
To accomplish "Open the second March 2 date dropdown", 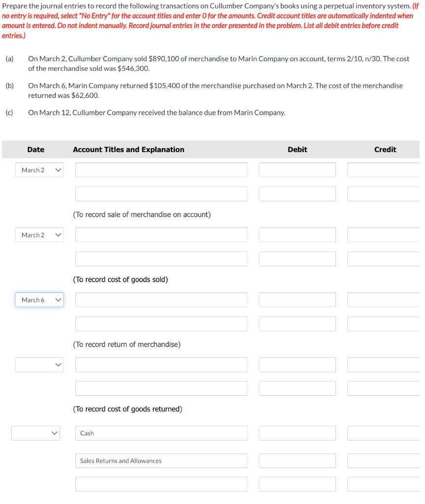I will [39, 235].
